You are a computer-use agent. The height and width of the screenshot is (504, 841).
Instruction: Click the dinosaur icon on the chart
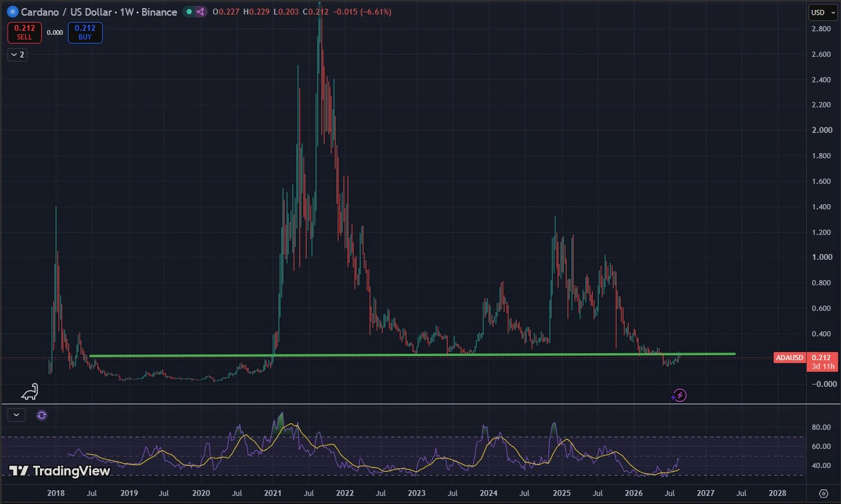click(30, 392)
